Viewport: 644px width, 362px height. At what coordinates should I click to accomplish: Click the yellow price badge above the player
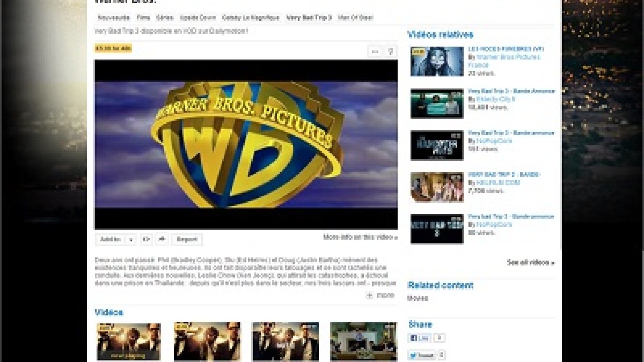click(x=113, y=48)
